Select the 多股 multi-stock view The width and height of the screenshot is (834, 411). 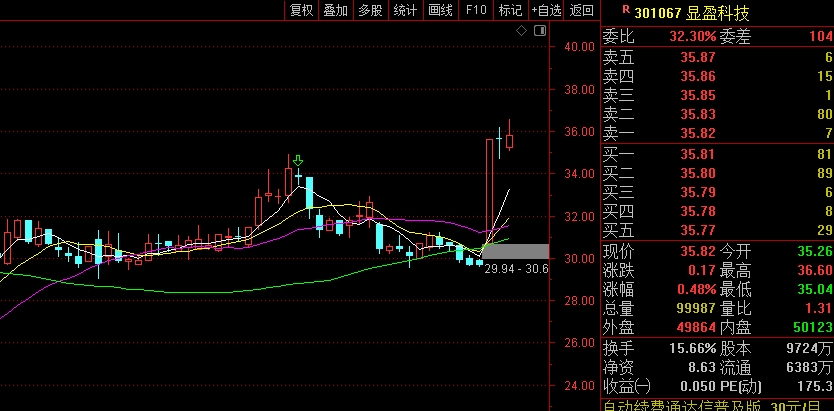(370, 10)
